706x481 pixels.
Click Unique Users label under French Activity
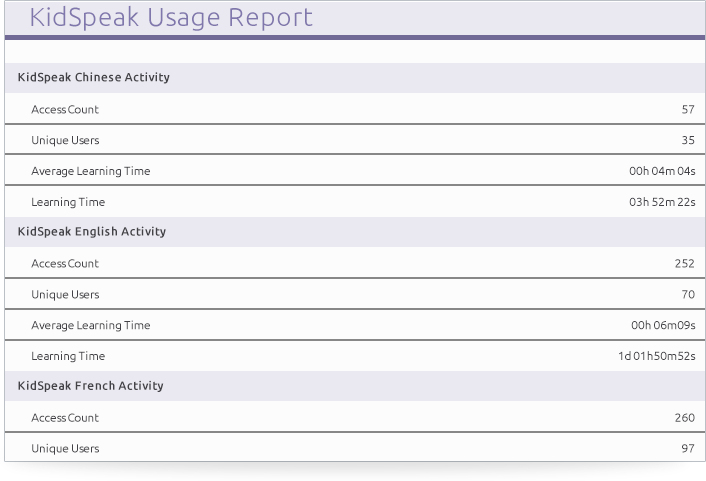click(65, 448)
